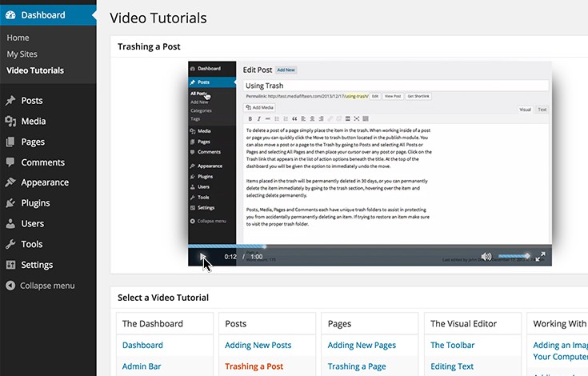Screen dimensions: 588x376
Task: Open My Sites in Dashboard submenu
Action: point(22,54)
